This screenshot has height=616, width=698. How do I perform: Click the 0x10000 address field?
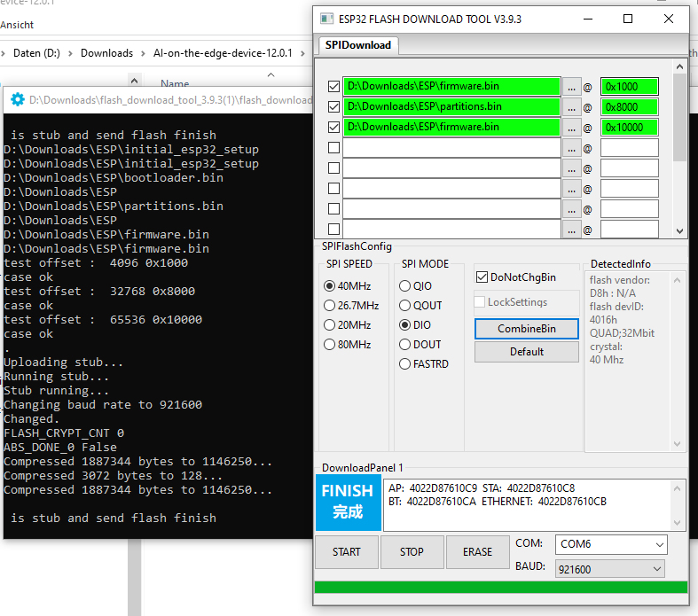[x=630, y=128]
